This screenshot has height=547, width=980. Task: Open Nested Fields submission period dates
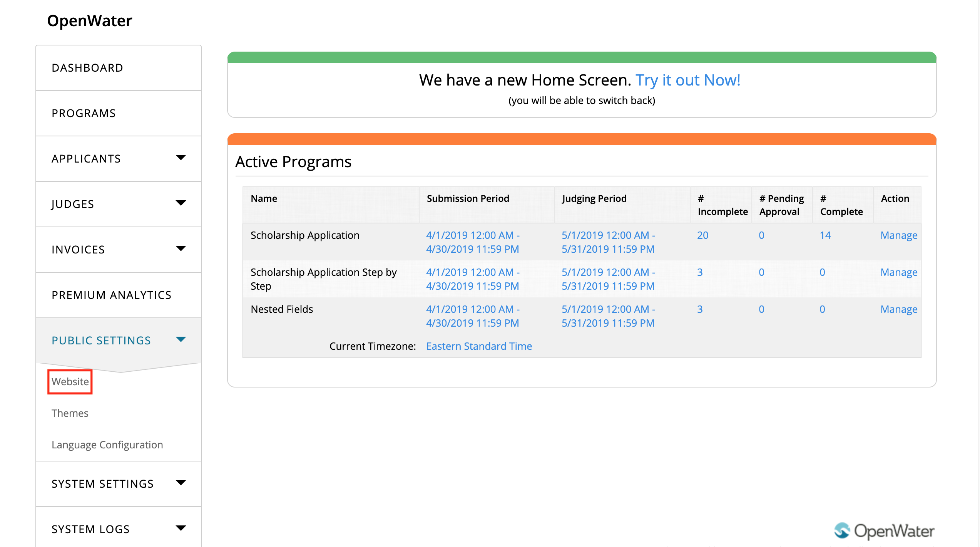pyautogui.click(x=473, y=316)
